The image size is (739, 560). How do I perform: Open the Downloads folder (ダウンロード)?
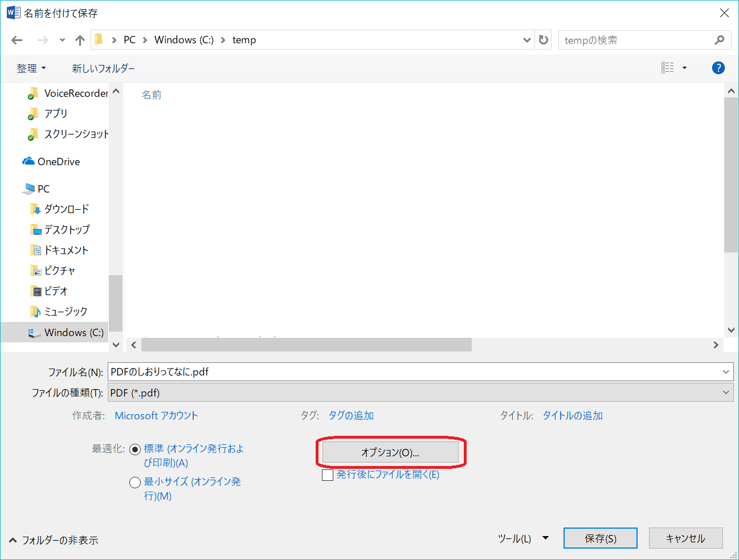point(66,209)
